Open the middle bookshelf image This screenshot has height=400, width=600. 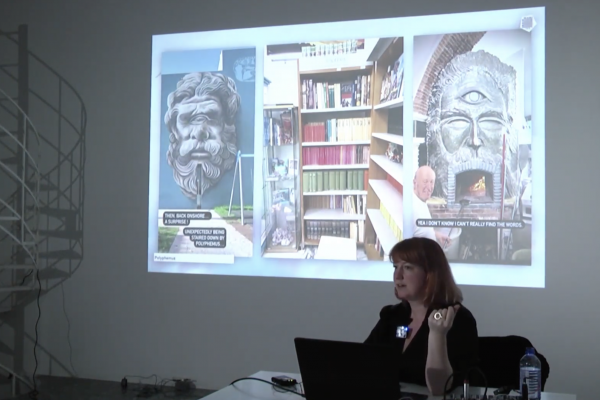pyautogui.click(x=333, y=150)
